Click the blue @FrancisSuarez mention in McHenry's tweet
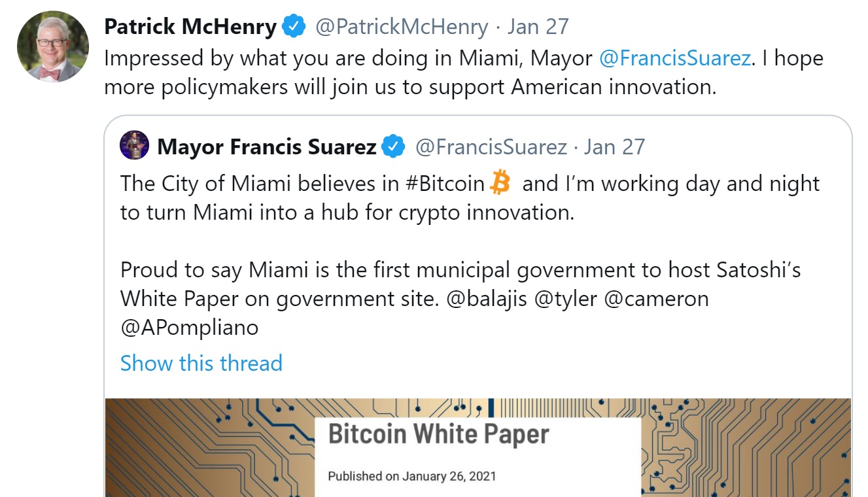 pos(674,58)
